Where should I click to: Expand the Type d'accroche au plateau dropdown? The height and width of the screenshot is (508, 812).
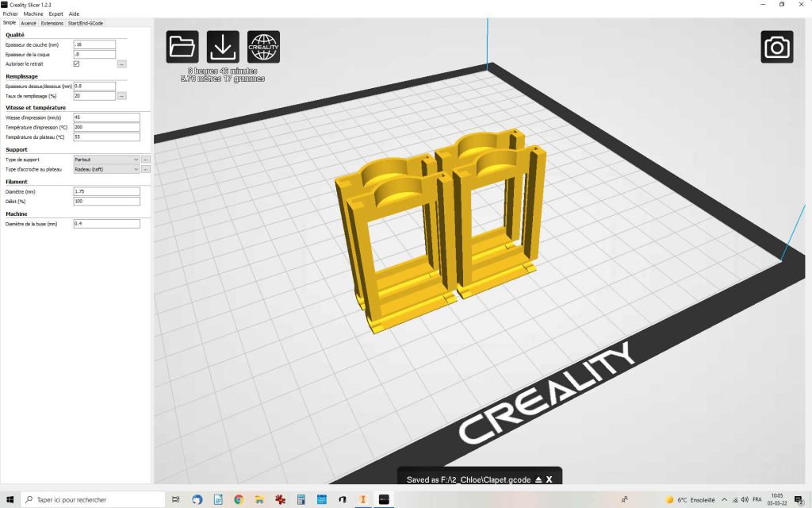pyautogui.click(x=106, y=170)
